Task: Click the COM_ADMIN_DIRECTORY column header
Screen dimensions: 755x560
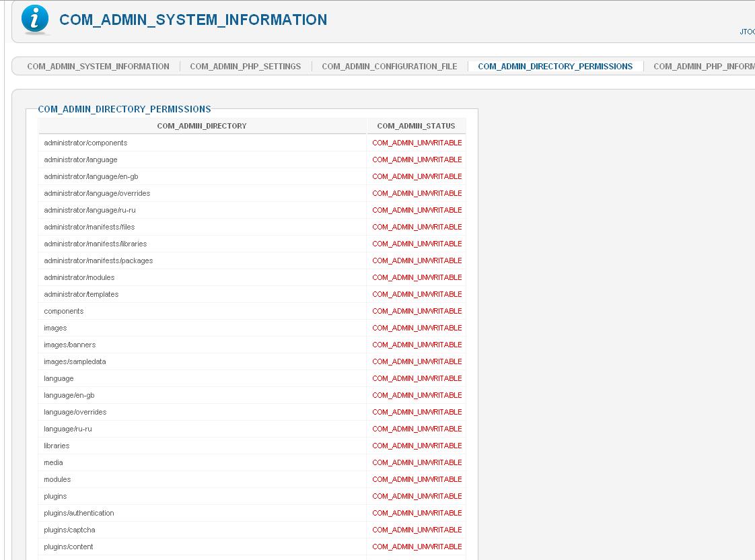Action: pyautogui.click(x=202, y=126)
